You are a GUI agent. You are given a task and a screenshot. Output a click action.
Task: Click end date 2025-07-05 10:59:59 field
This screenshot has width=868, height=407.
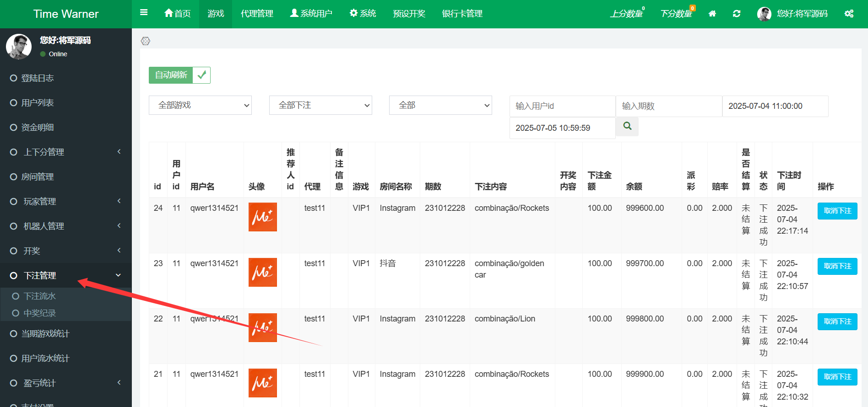click(x=563, y=128)
